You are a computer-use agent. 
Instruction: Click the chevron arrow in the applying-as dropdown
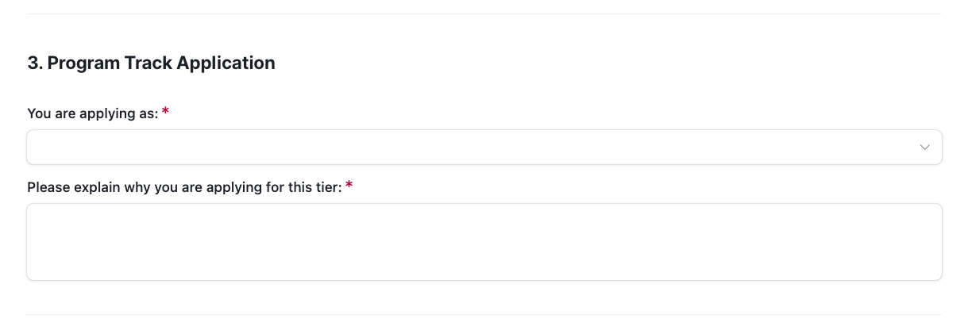(924, 148)
